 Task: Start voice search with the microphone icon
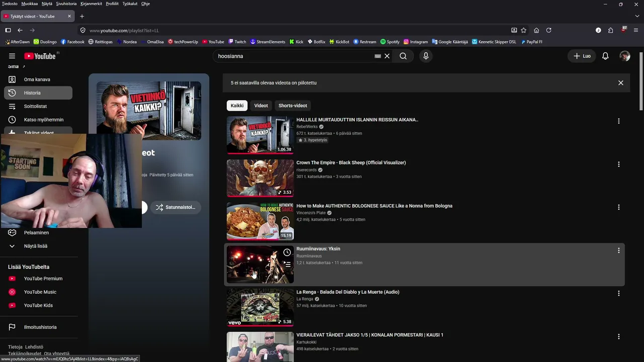[x=426, y=56]
